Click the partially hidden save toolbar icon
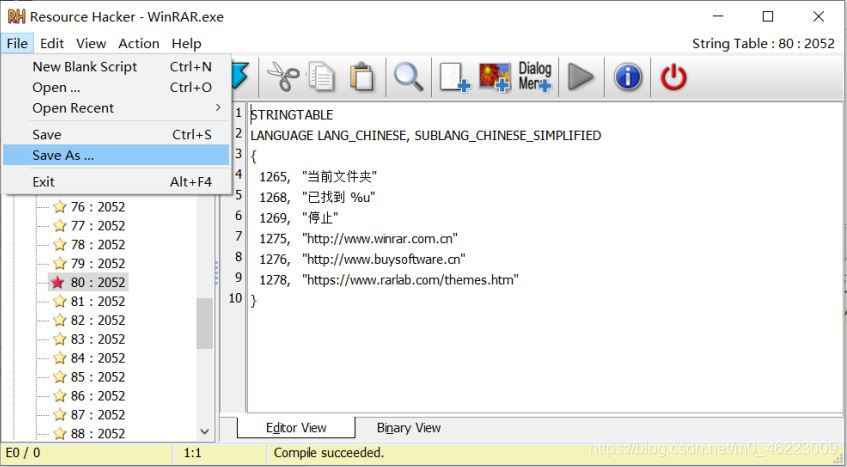 (240, 77)
